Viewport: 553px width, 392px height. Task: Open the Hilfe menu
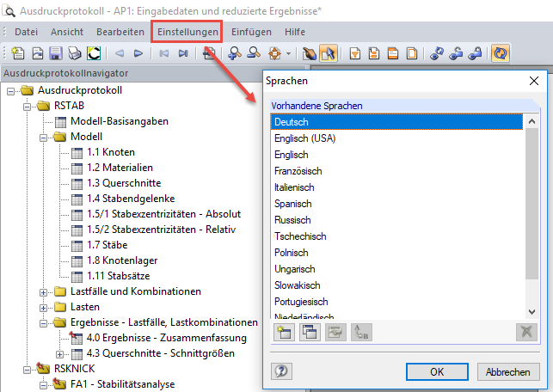pyautogui.click(x=295, y=32)
